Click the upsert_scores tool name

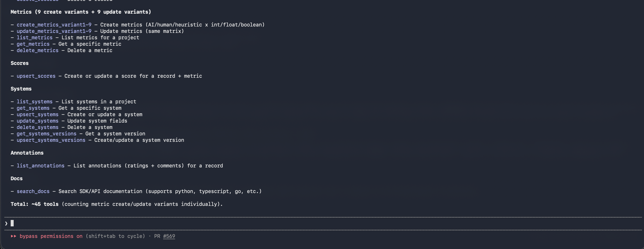coord(36,76)
